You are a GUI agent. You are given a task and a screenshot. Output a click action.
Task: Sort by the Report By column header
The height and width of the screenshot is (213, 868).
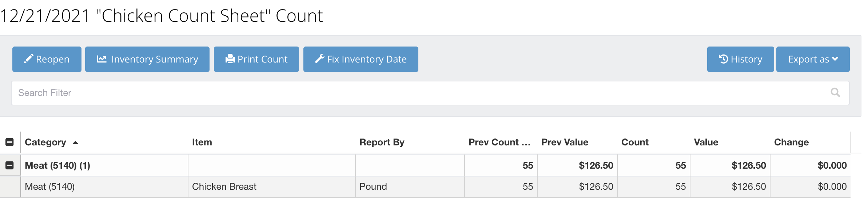[382, 142]
